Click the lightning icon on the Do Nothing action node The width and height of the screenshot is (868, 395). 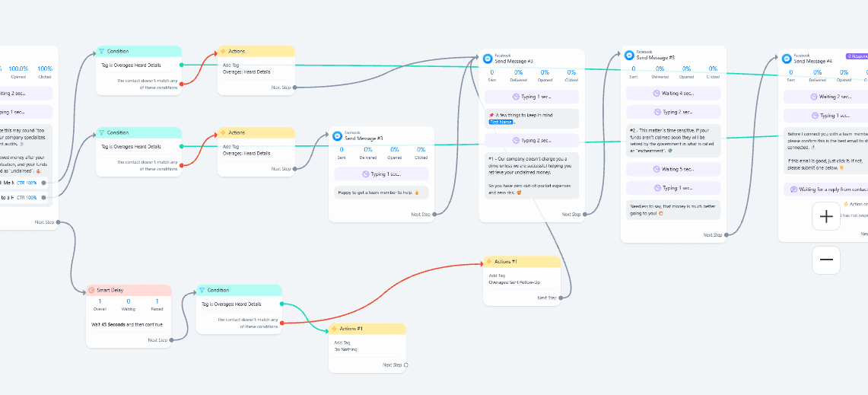[334, 329]
